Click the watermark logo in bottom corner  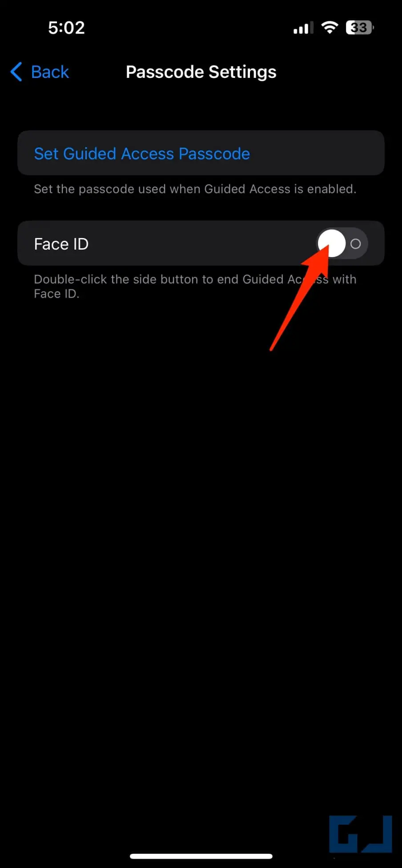(361, 834)
